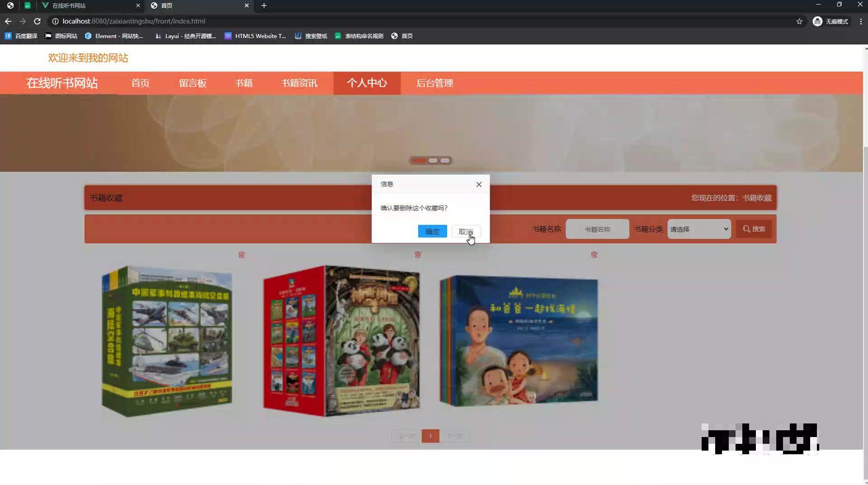Open the 搜索壁纸 bookmark
This screenshot has height=485, width=868.
(x=311, y=36)
